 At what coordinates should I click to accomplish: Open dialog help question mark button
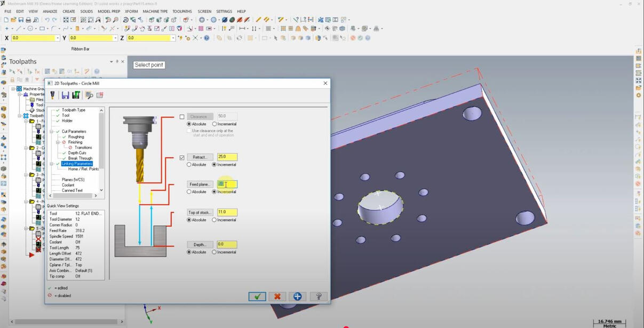[319, 297]
